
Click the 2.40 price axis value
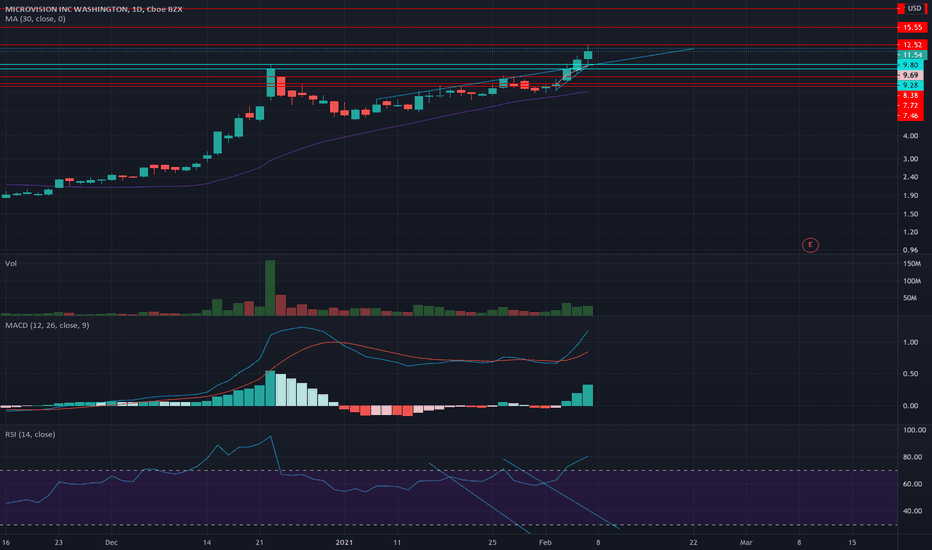[910, 177]
